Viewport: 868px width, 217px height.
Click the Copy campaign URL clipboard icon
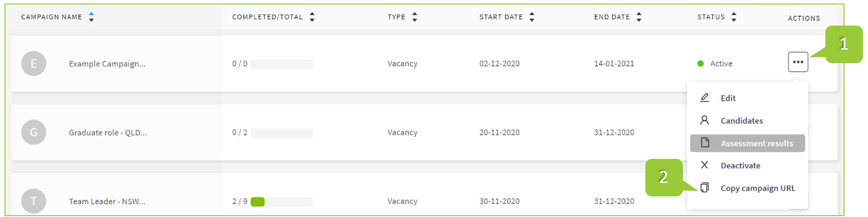click(x=705, y=188)
